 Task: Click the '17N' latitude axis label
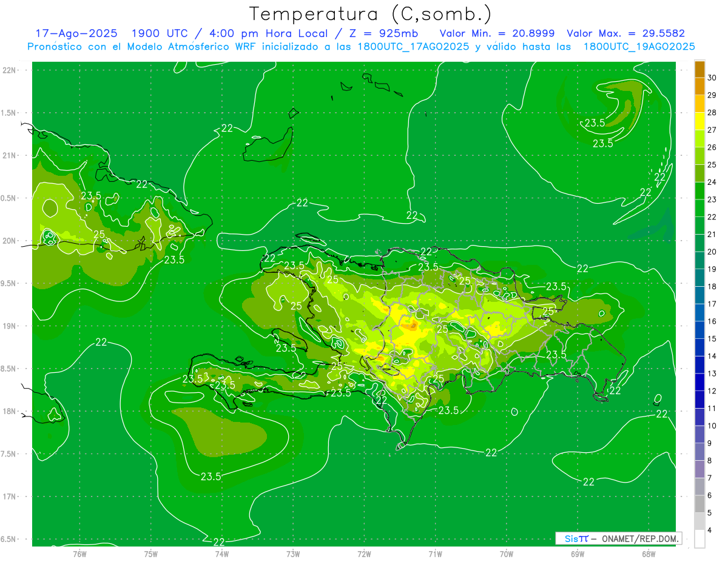pos(9,497)
